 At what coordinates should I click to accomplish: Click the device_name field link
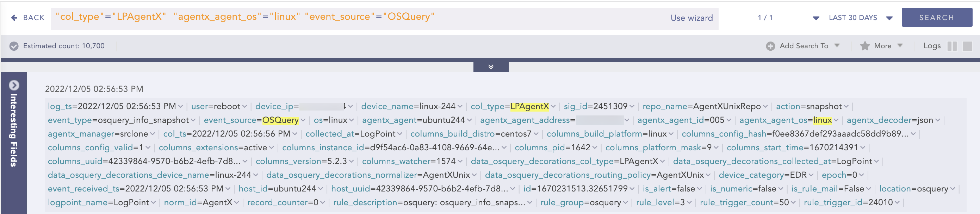pos(386,106)
